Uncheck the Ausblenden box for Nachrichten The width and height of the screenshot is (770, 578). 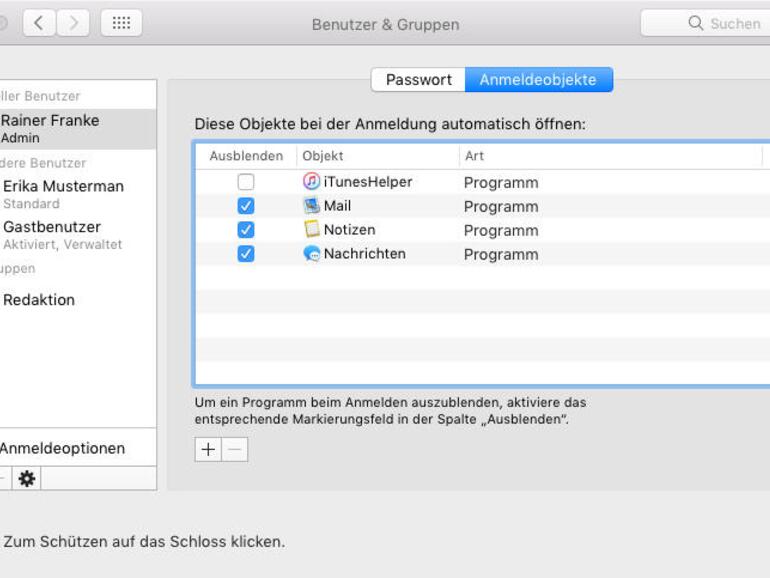pos(246,254)
